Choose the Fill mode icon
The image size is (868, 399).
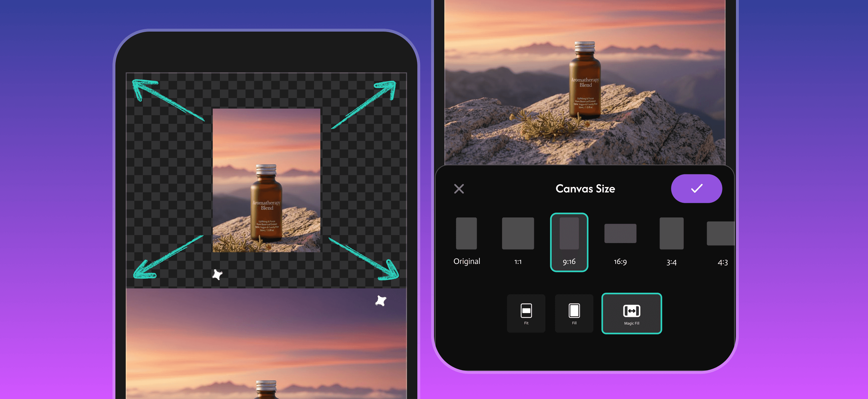pyautogui.click(x=574, y=313)
